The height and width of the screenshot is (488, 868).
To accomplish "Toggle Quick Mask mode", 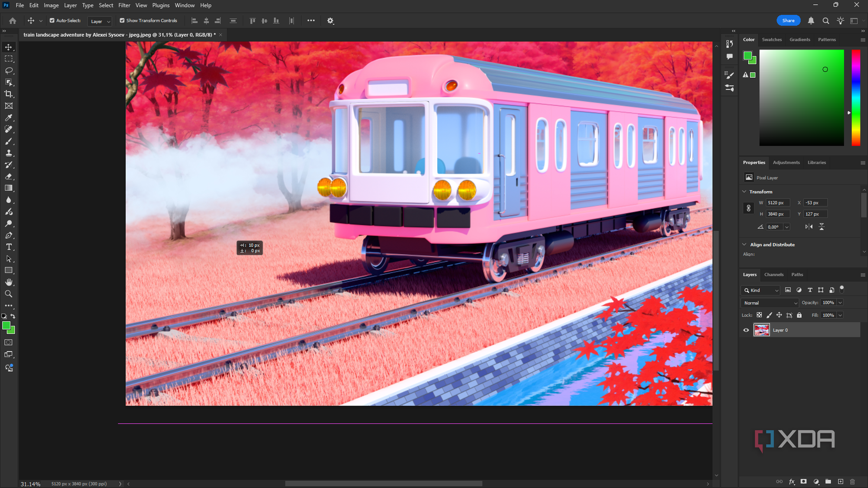I will coord(9,342).
